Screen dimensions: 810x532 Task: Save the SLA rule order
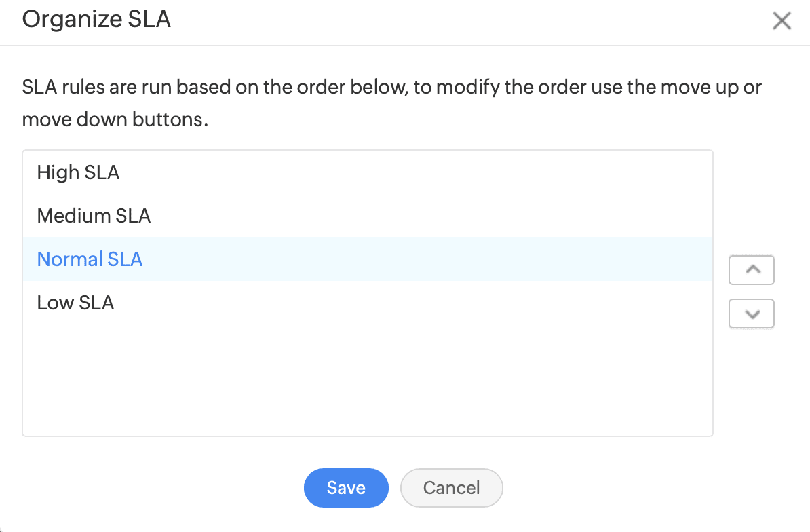[346, 488]
